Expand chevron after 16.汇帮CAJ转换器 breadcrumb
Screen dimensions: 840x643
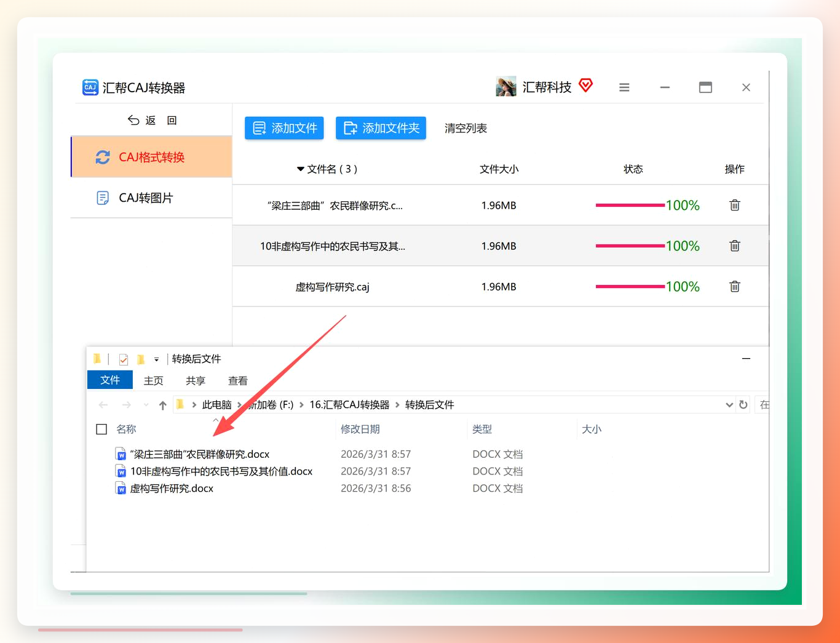[x=397, y=404]
